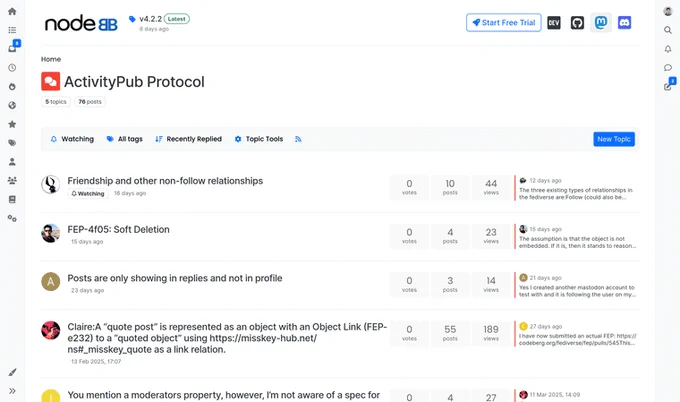Click the letter A avatar of Posts topic
680x402 pixels.
point(51,282)
